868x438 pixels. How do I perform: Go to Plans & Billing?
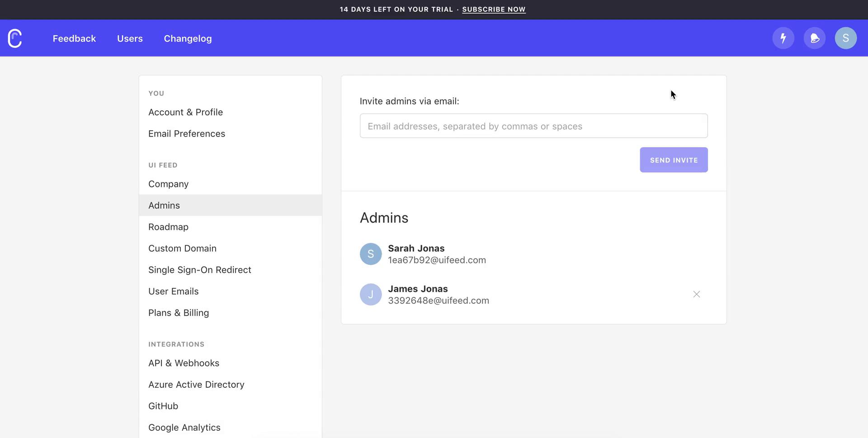tap(178, 313)
